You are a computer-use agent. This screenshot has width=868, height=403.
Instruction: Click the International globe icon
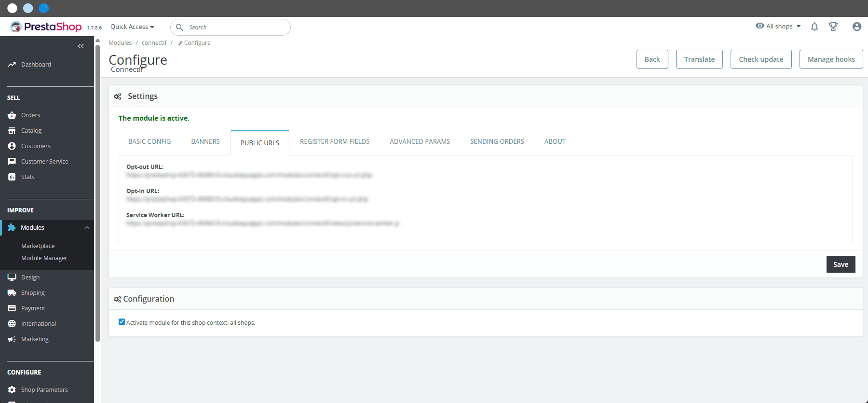[12, 323]
